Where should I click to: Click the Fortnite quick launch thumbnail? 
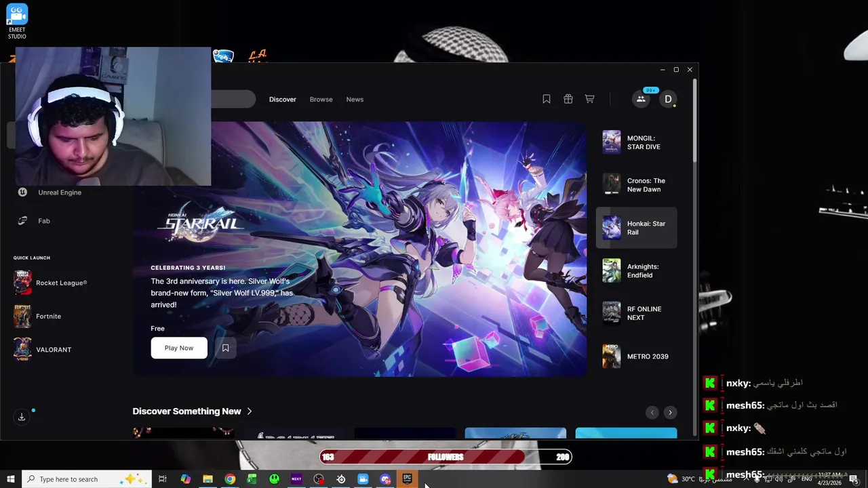[x=22, y=317]
